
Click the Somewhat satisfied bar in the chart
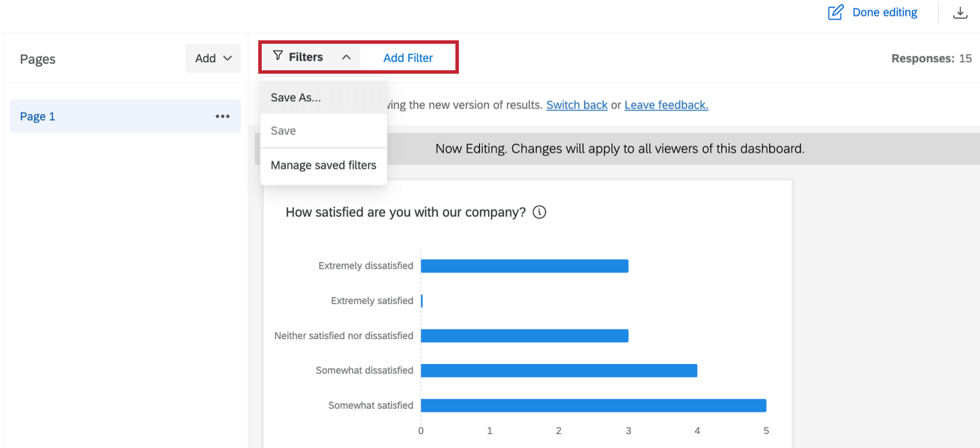point(593,405)
